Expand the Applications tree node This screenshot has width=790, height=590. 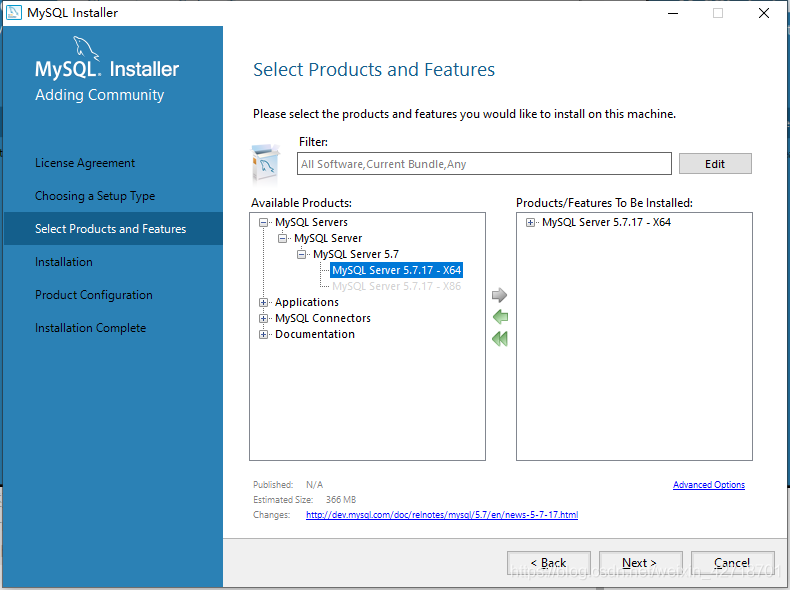click(263, 302)
